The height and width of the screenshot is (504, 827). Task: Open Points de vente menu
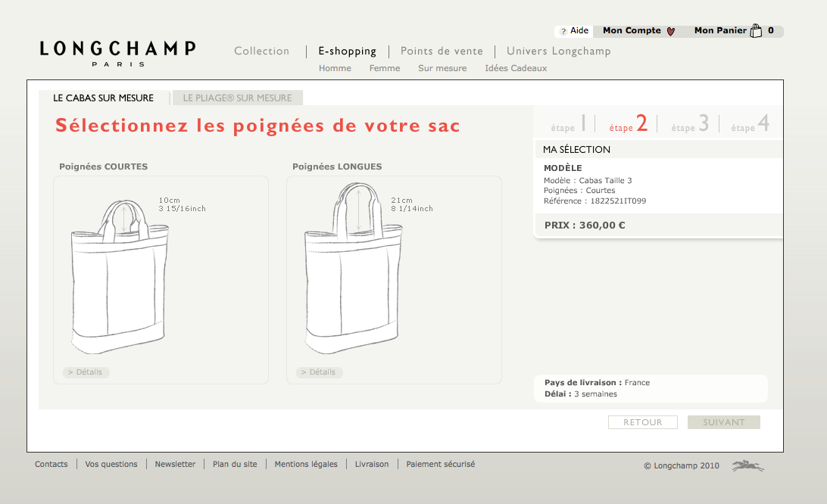[442, 51]
